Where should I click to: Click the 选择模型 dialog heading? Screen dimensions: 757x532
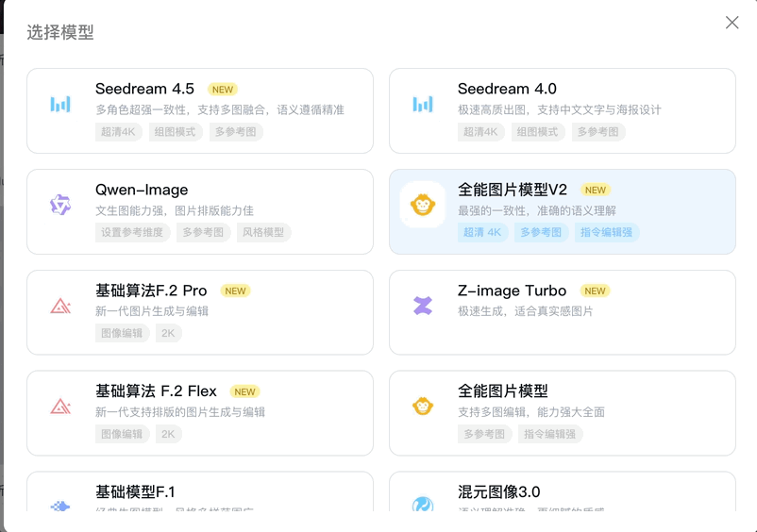click(x=60, y=32)
